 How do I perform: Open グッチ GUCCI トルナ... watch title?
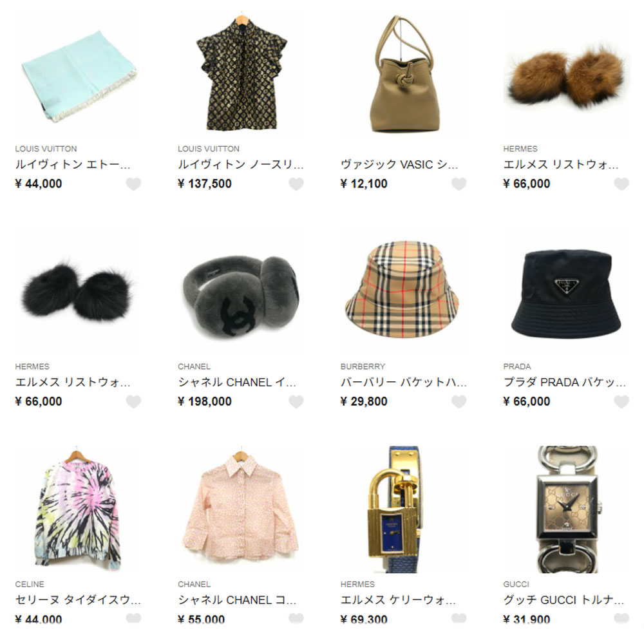point(563,600)
